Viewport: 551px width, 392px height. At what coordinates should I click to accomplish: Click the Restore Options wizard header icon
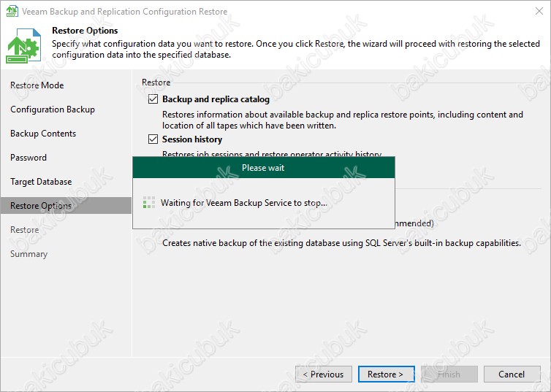(x=24, y=45)
